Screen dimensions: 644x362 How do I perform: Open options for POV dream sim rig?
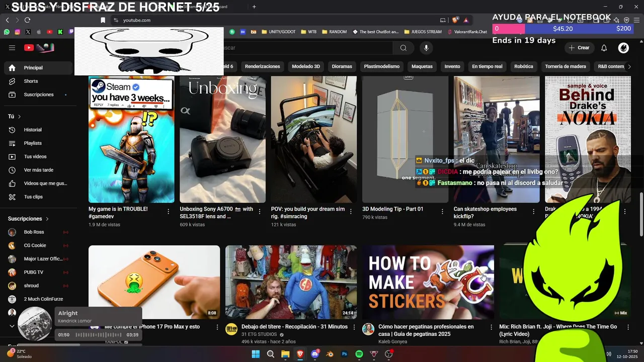click(x=351, y=212)
